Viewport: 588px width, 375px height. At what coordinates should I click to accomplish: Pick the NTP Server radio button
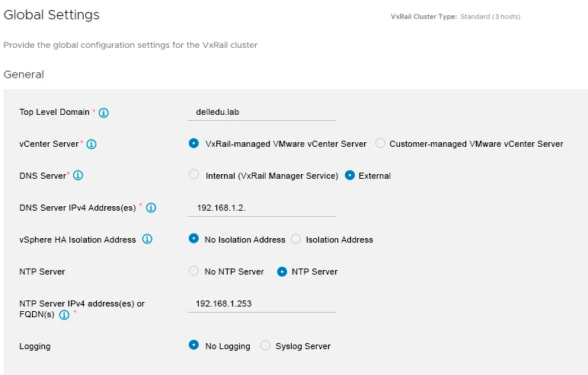(282, 271)
